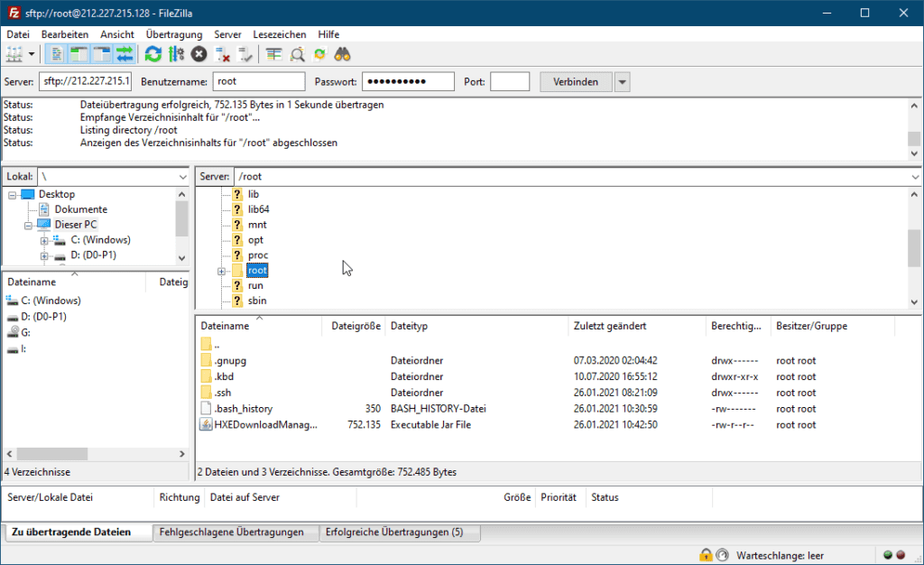Image resolution: width=924 pixels, height=565 pixels.
Task: Sort remote files by Besitzer/Gruppe column
Action: tap(832, 326)
